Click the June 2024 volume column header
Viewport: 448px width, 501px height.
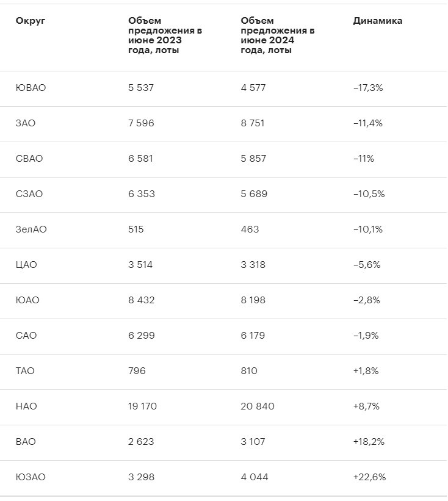point(278,35)
